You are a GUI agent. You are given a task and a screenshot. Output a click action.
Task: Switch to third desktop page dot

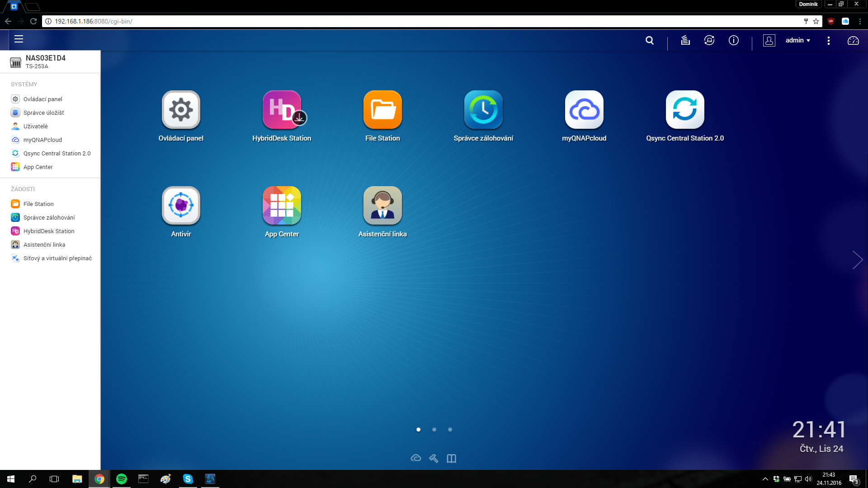450,430
